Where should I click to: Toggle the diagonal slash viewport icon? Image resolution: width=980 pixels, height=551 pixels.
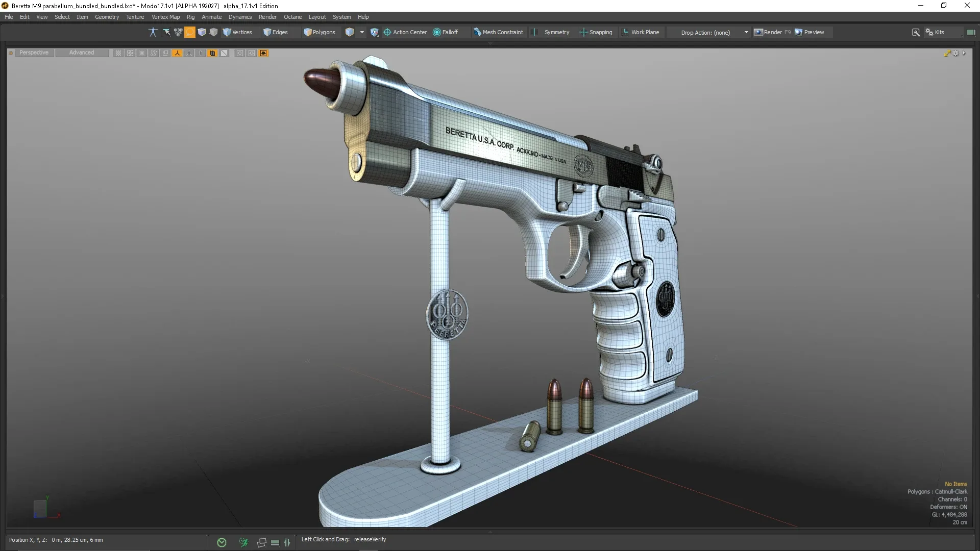coord(224,53)
